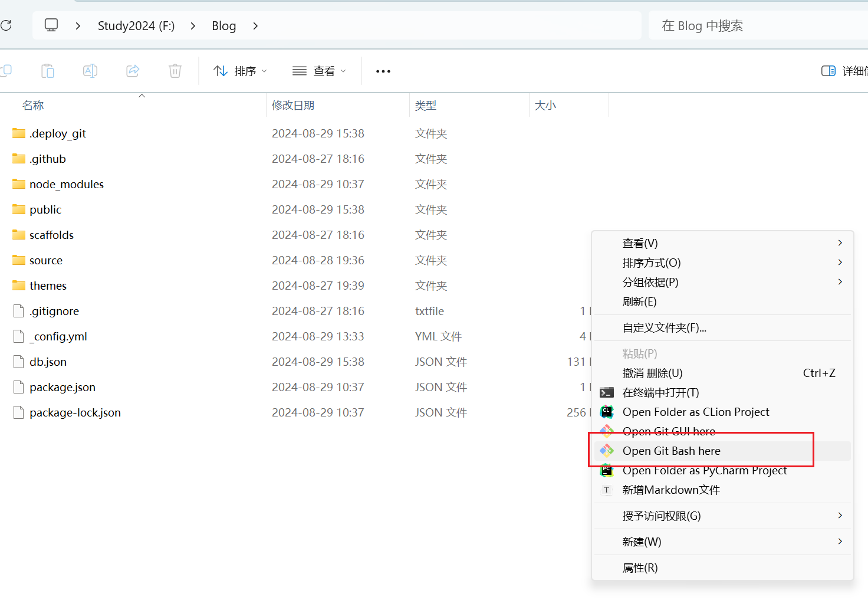Click the refresh icon in address bar
Image resolution: width=868 pixels, height=610 pixels.
pos(6,25)
